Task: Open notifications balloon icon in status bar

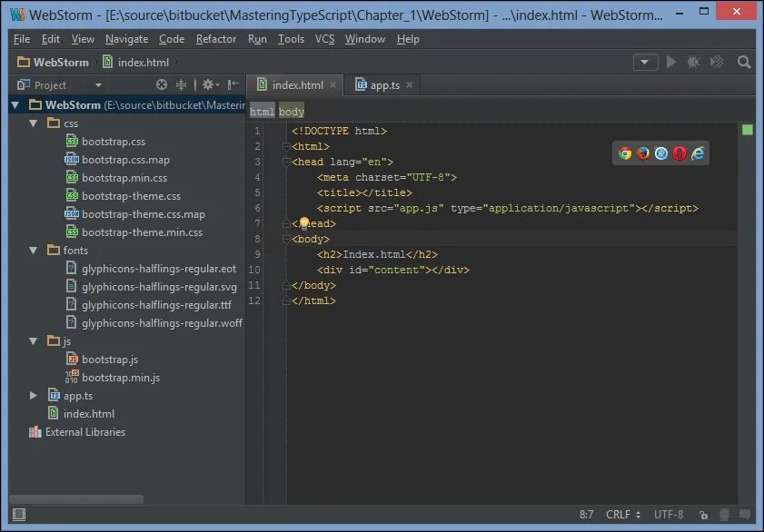Action: (745, 515)
